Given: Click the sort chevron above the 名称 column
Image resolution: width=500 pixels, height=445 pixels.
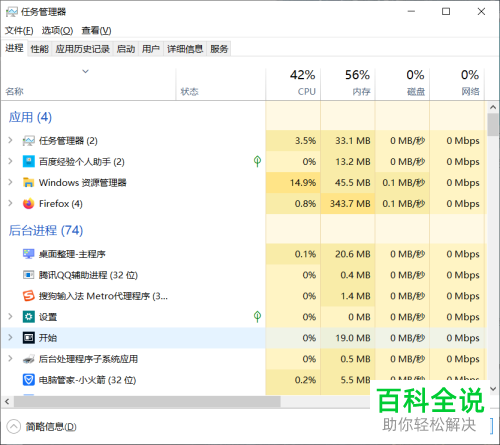Looking at the screenshot, I should (x=86, y=71).
